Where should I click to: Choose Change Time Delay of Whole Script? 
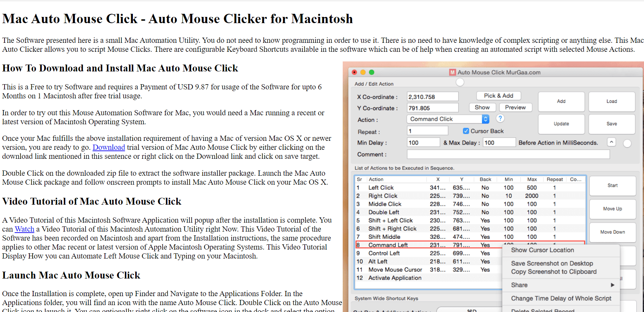561,298
